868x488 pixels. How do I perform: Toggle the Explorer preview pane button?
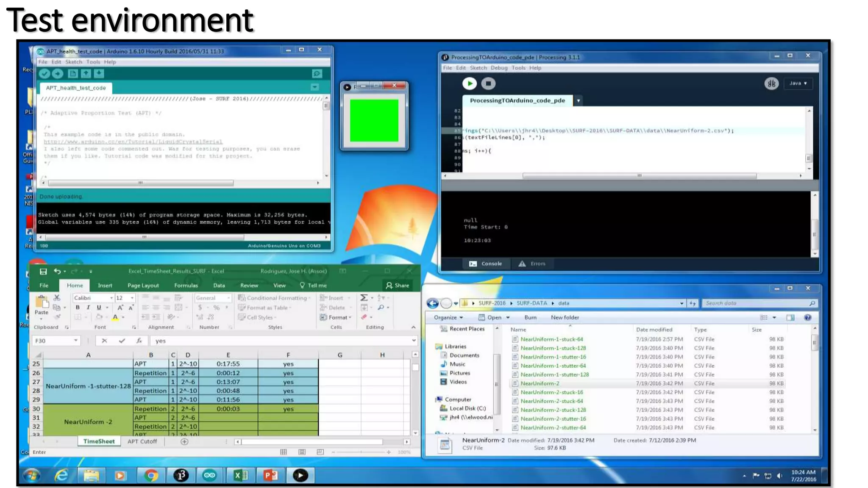coord(790,317)
